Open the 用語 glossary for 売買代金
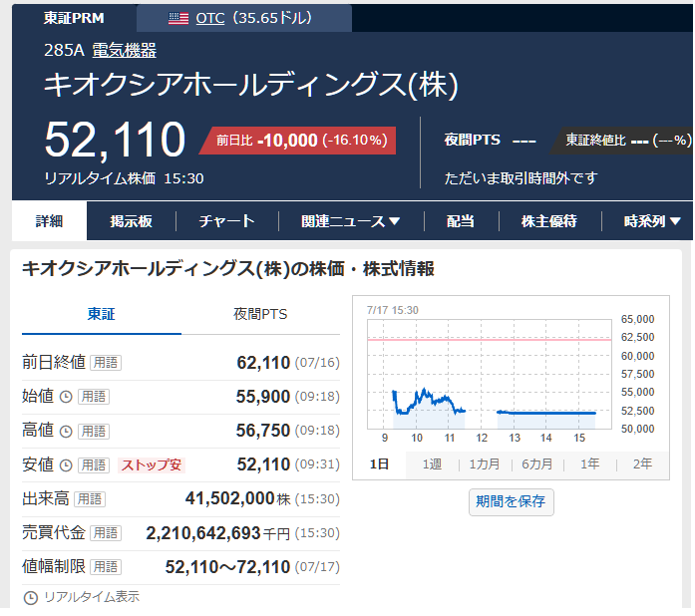The height and width of the screenshot is (616, 695). pos(106,533)
